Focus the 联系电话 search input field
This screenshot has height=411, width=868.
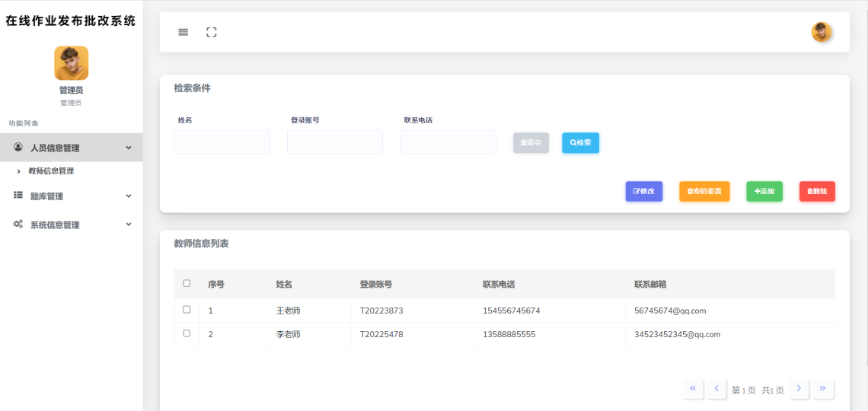click(x=448, y=142)
